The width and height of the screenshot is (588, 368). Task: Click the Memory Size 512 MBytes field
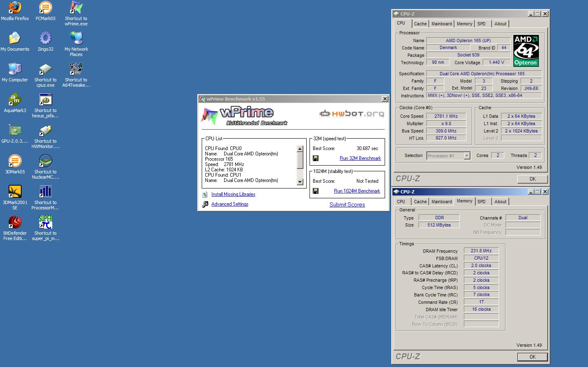439,225
